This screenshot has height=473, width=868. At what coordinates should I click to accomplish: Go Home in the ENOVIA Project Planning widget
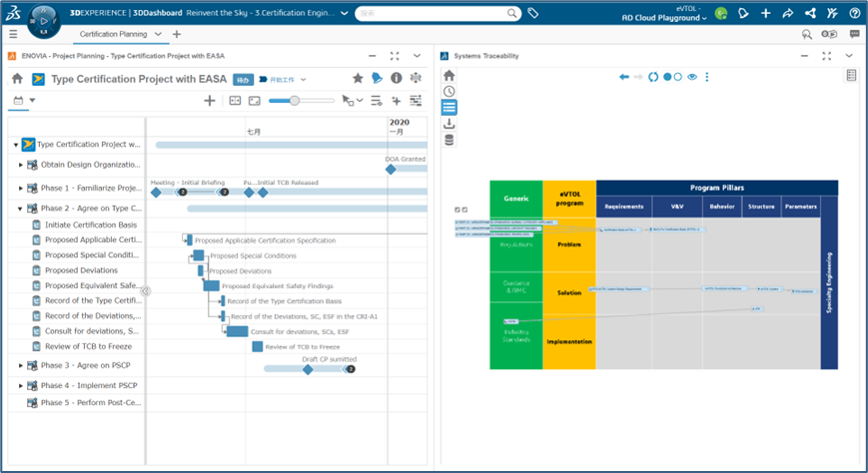tap(17, 79)
